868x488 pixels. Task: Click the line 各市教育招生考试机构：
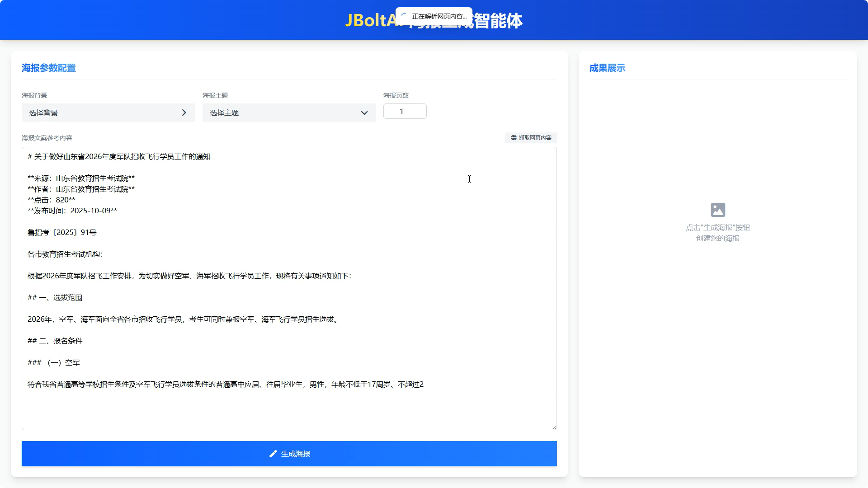coord(65,254)
